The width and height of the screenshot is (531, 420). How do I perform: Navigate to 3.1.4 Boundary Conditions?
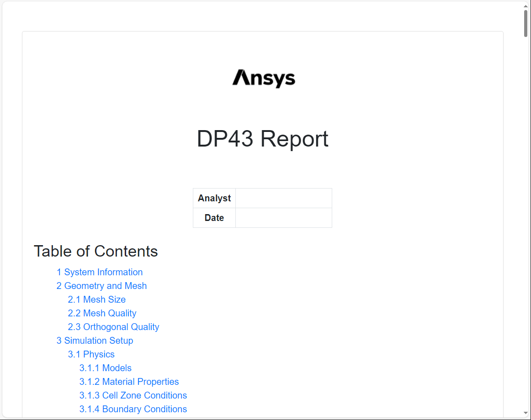[133, 409]
